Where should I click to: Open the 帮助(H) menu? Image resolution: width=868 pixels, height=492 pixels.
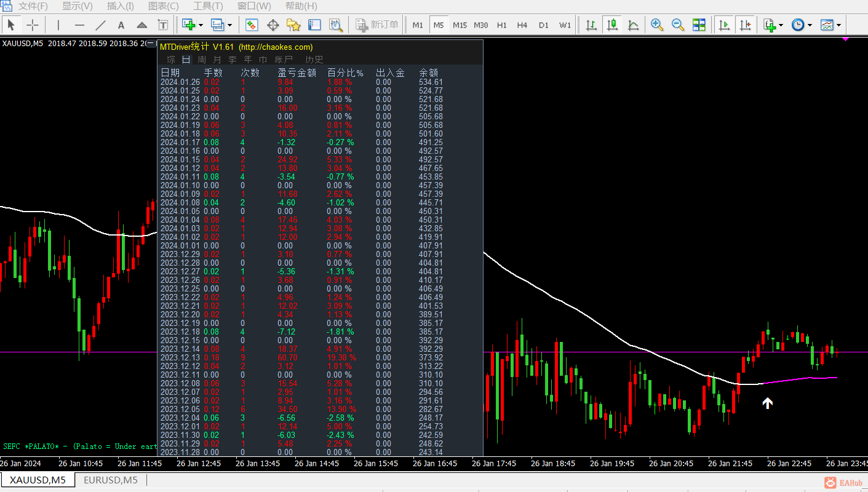click(x=301, y=6)
